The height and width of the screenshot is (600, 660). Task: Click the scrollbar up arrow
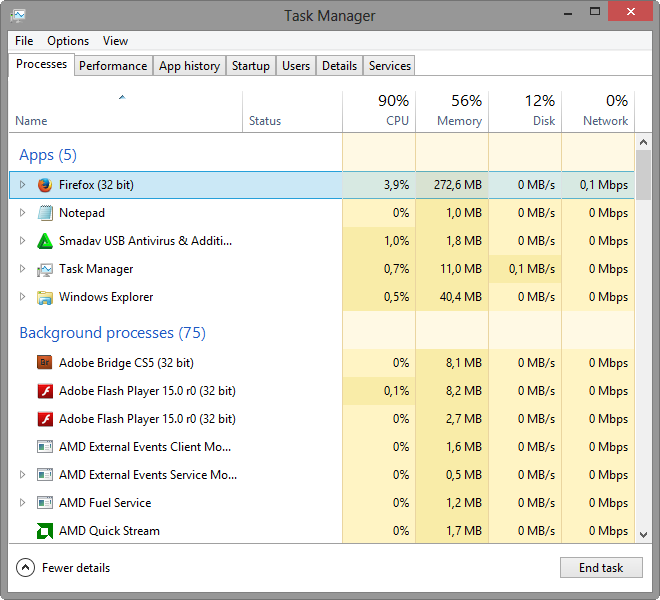click(x=643, y=142)
